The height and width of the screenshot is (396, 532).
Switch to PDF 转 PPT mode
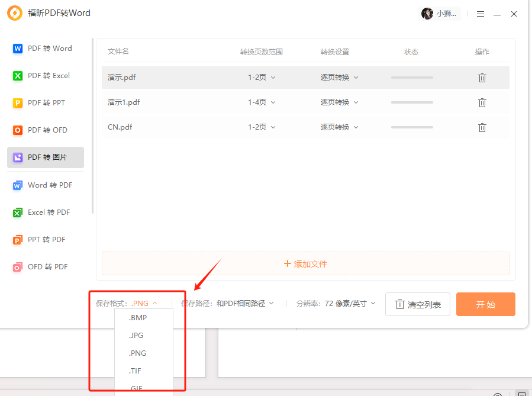point(46,103)
